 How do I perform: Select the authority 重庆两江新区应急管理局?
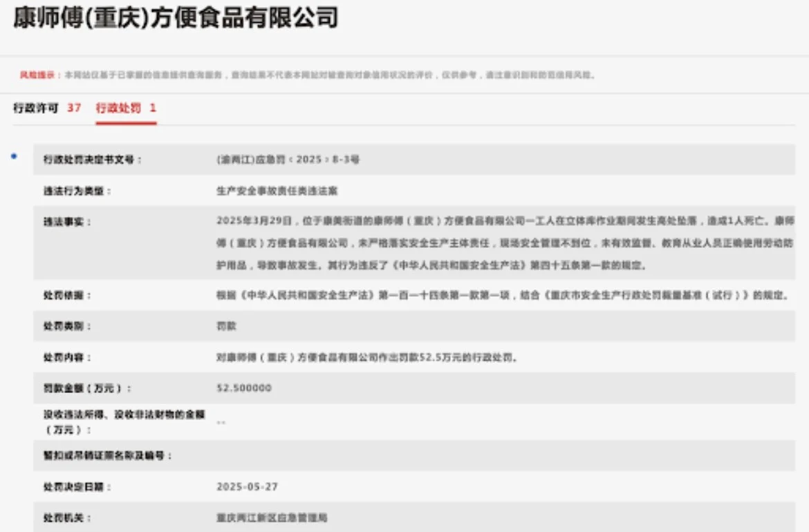tap(272, 518)
